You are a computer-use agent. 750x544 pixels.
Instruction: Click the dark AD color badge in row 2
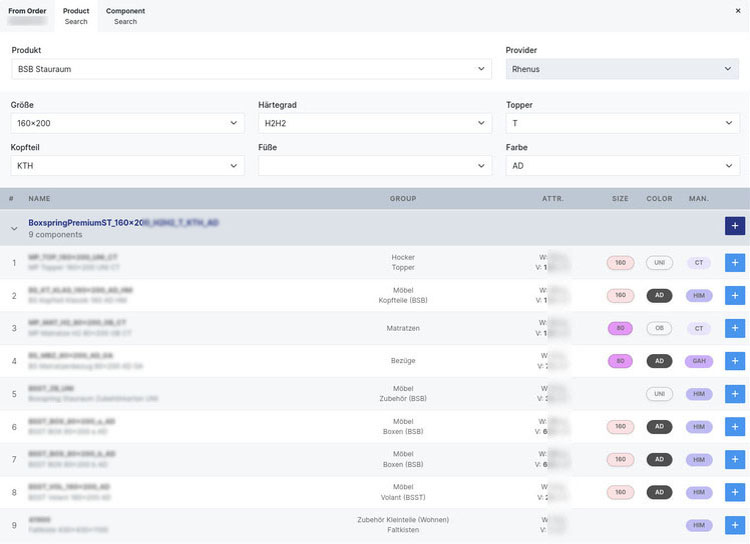(659, 296)
